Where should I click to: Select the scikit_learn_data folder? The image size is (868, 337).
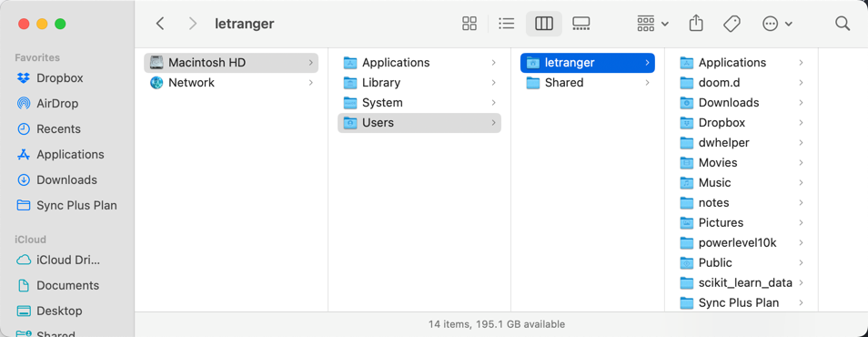coord(742,282)
